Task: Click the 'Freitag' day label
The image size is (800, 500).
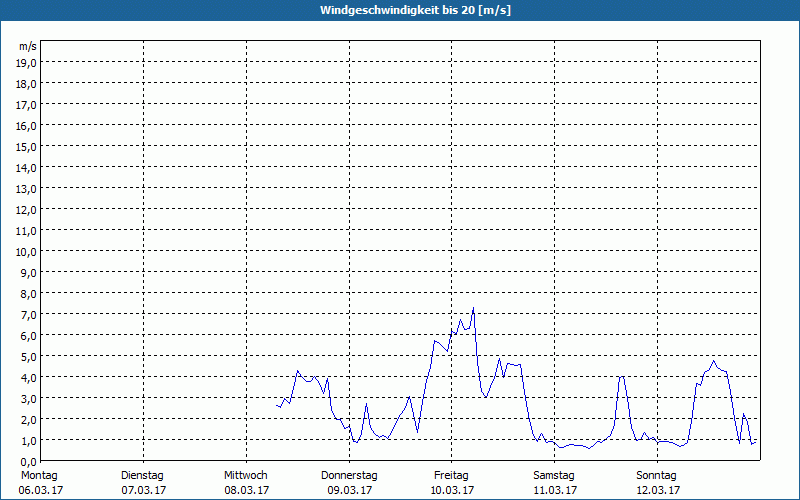Action: tap(451, 476)
